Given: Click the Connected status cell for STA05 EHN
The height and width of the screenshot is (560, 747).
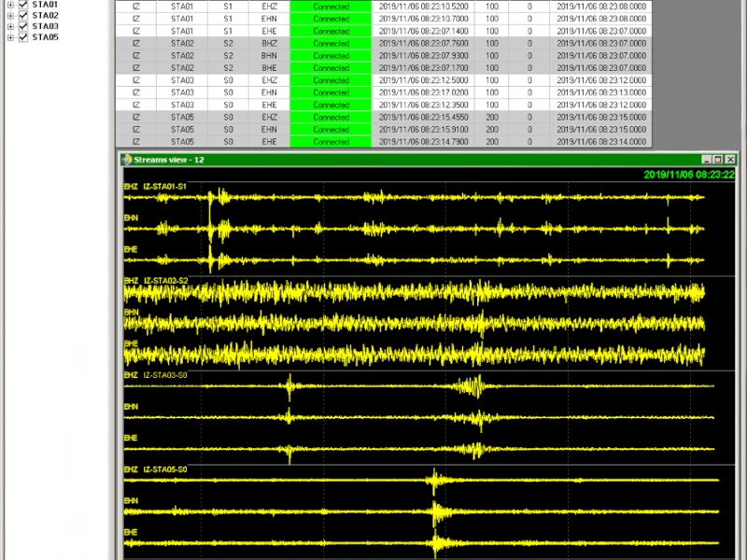Looking at the screenshot, I should click(x=331, y=129).
